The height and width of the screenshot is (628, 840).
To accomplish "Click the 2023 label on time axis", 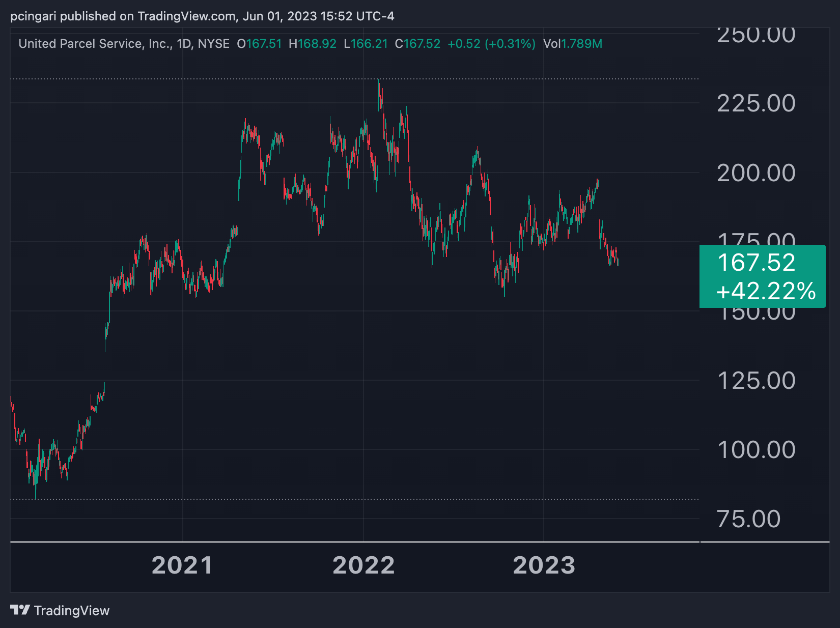I will tap(544, 565).
